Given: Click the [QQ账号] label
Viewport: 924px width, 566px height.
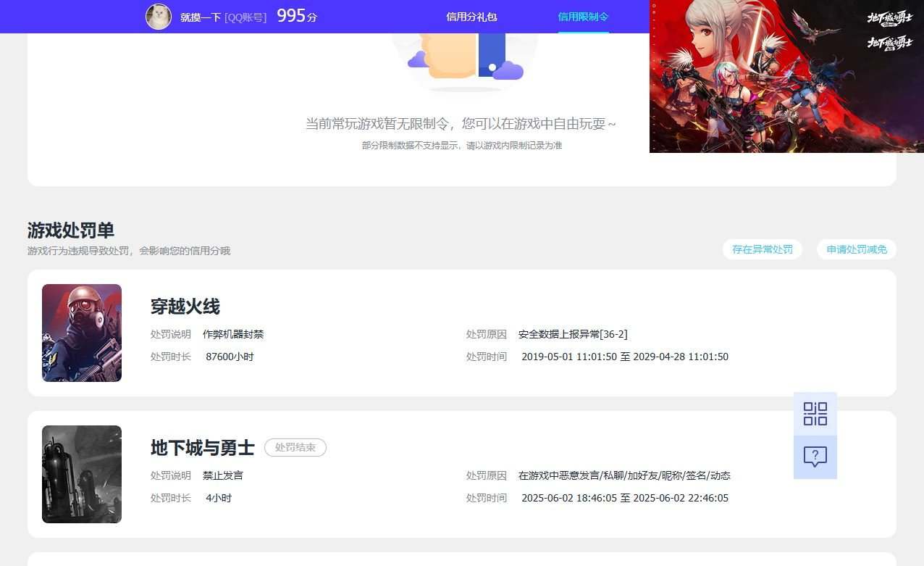Looking at the screenshot, I should click(x=245, y=17).
